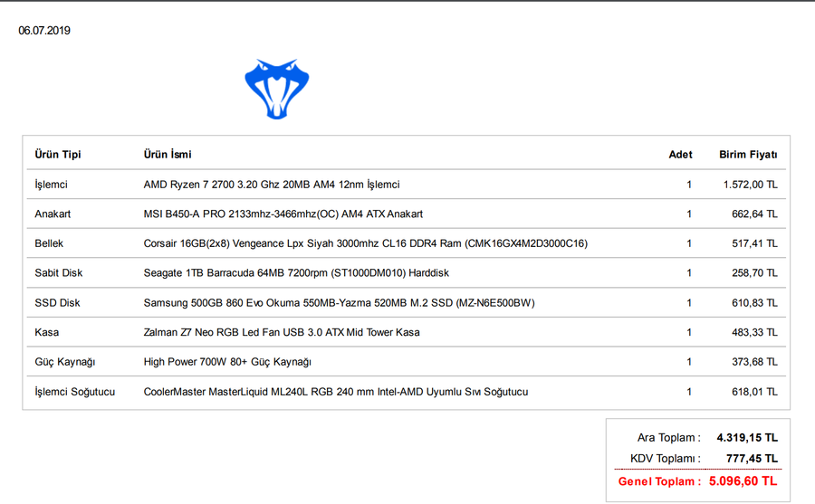Viewport: 815px width, 504px height.
Task: Select the Zalman Z7 Neo product name
Action: click(x=282, y=333)
